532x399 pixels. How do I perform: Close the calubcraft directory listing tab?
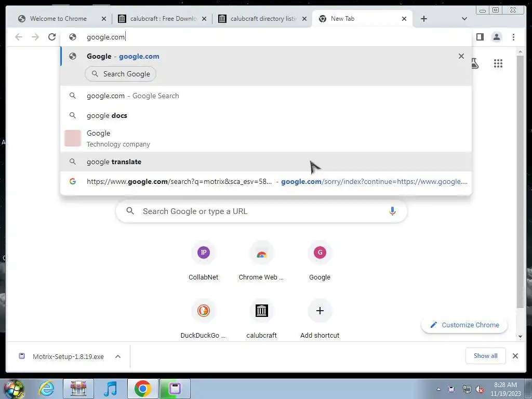point(304,19)
